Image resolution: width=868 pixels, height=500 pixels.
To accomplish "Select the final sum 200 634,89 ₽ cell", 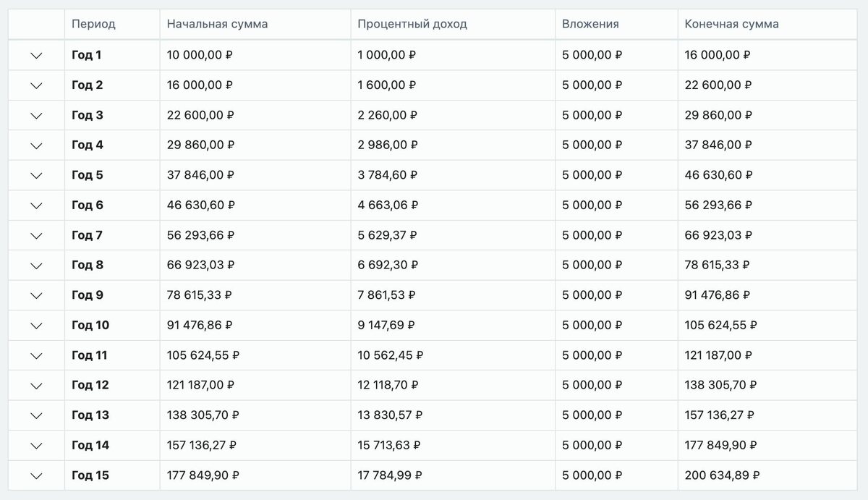I will (x=723, y=475).
